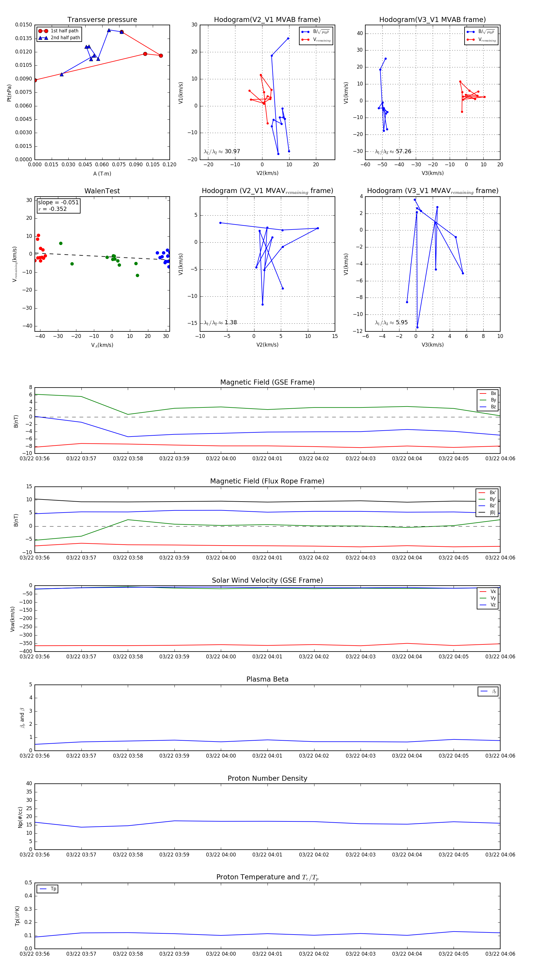Image resolution: width=535 pixels, height=980 pixels.
Task: Select the Bz' legend entry
Action: pos(487,506)
